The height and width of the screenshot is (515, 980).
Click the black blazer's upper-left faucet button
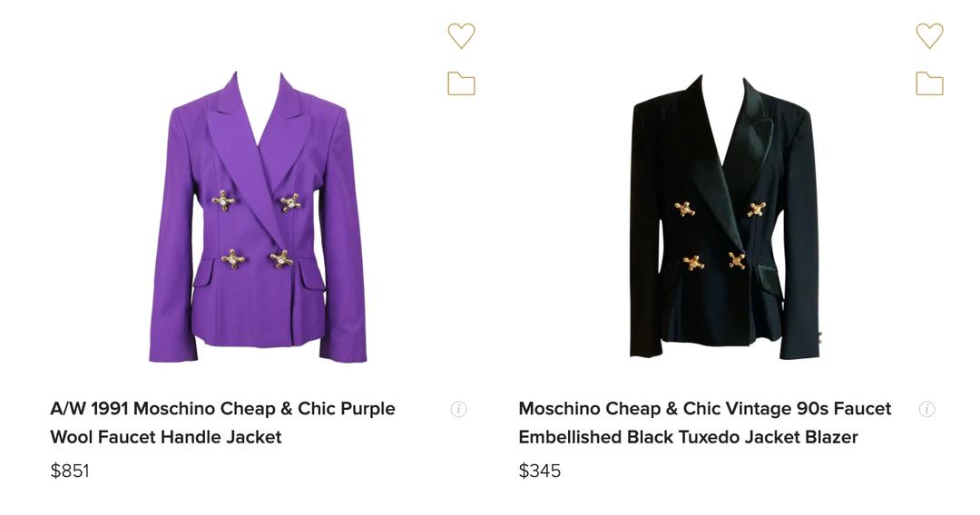685,209
